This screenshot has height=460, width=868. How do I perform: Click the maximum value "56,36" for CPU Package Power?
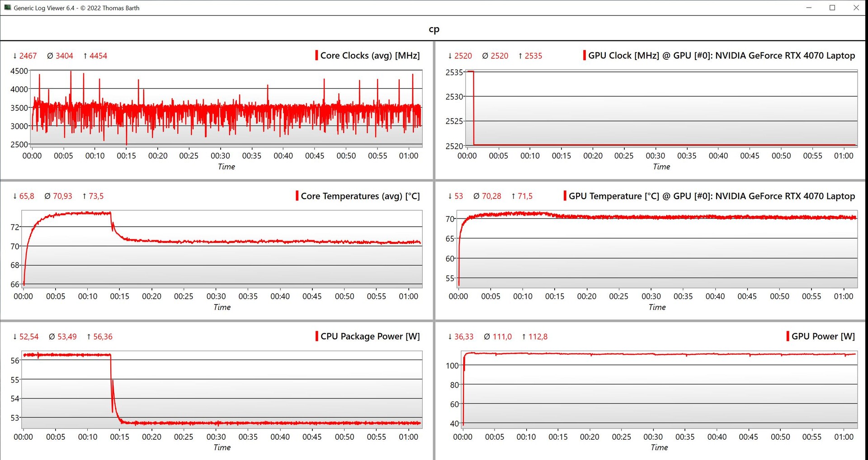click(103, 337)
